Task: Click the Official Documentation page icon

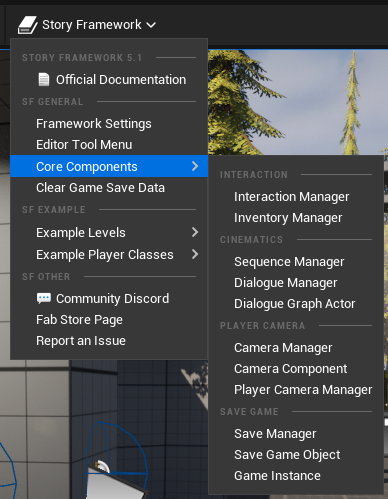Action: click(44, 80)
